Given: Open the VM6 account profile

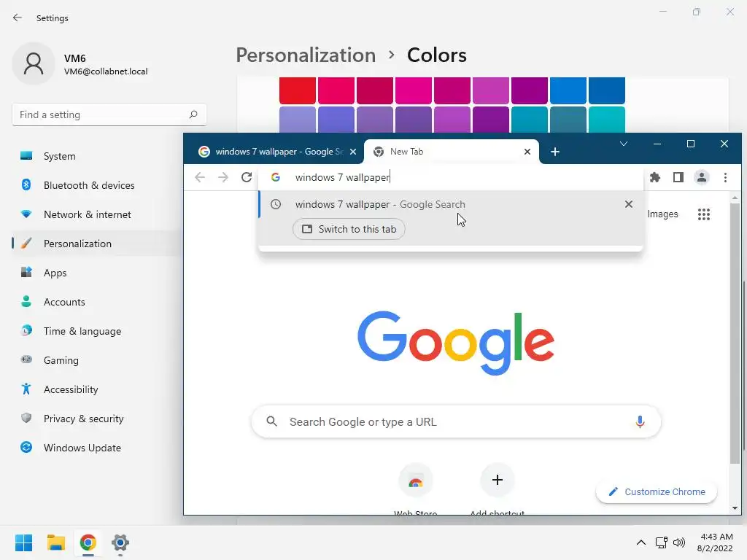Looking at the screenshot, I should point(81,64).
